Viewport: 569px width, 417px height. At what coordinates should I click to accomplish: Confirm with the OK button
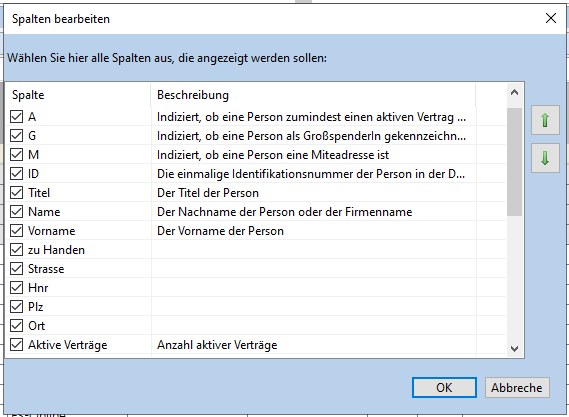coord(444,388)
